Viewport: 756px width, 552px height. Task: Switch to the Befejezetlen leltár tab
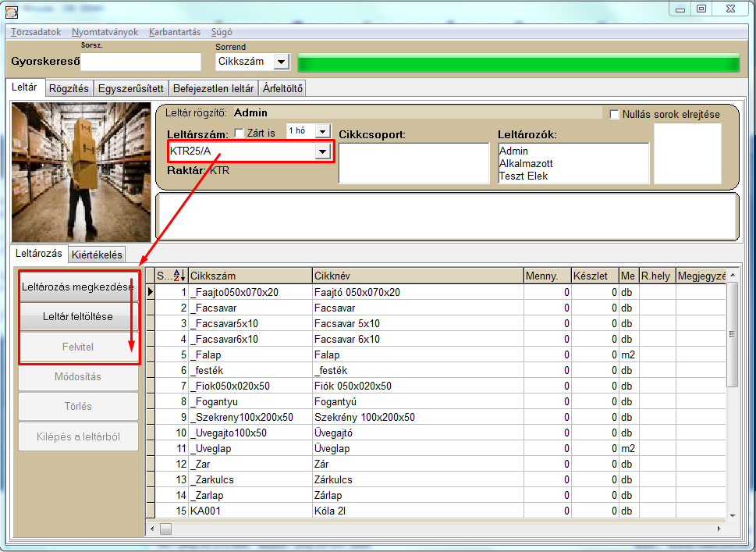pos(213,88)
